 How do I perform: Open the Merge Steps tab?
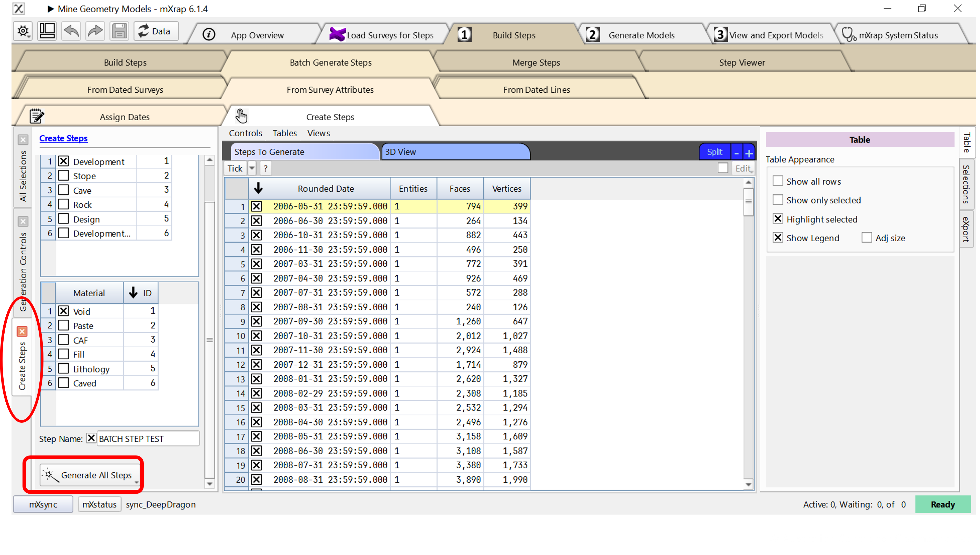tap(536, 62)
